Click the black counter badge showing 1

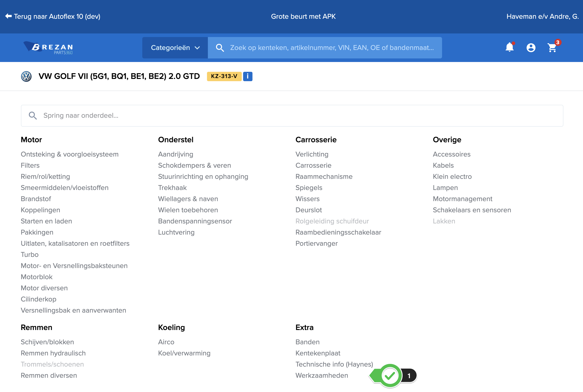pos(409,375)
